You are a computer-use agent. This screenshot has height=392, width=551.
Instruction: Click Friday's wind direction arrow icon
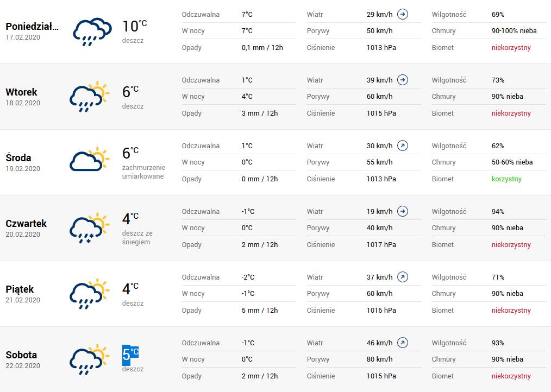403,277
